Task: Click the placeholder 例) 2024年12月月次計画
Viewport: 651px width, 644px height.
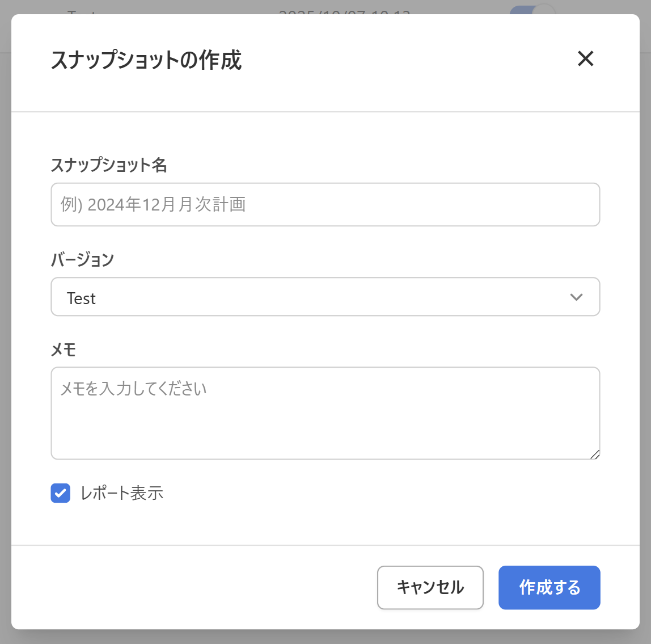Action: pyautogui.click(x=153, y=204)
